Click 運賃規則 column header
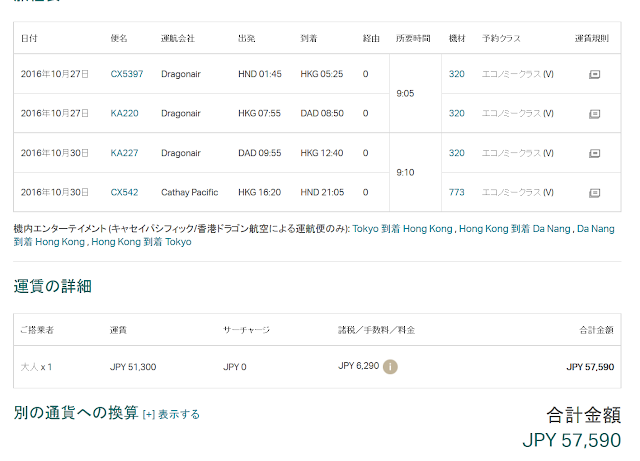The image size is (640, 461). click(591, 38)
